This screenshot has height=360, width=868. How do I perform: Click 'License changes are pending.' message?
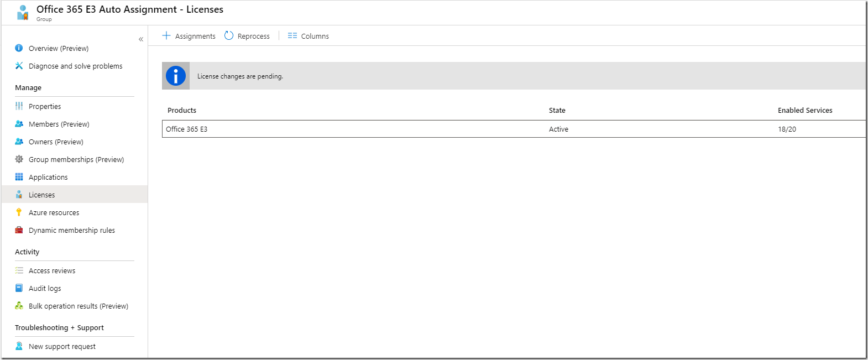[240, 76]
